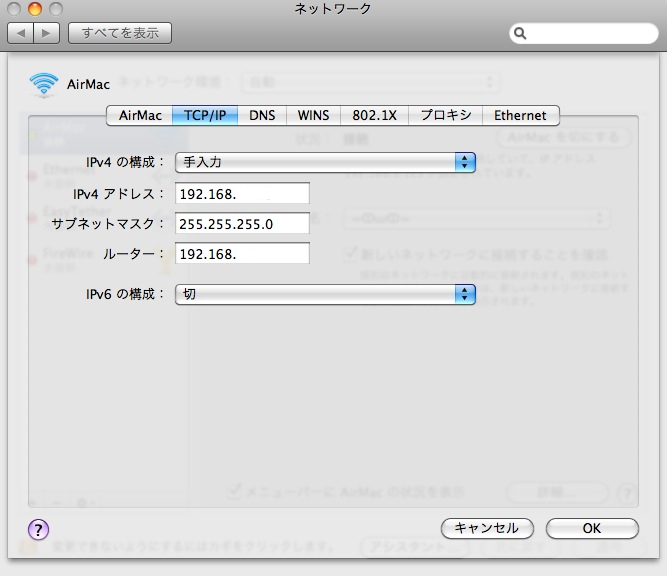Image resolution: width=667 pixels, height=576 pixels.
Task: Confirm settings with the OK button
Action: click(x=592, y=528)
